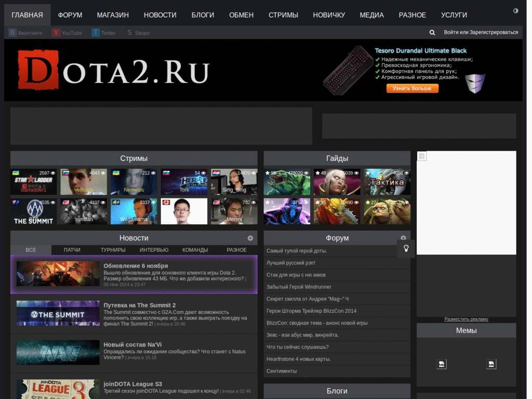
Task: Open the Pudge guide thumbnail
Action: 387,211
